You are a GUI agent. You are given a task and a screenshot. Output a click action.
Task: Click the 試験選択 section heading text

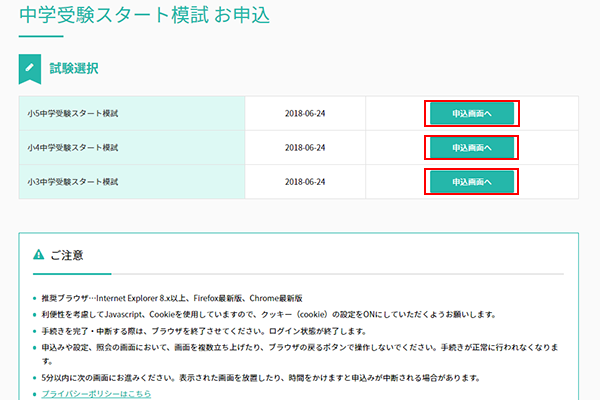click(74, 69)
